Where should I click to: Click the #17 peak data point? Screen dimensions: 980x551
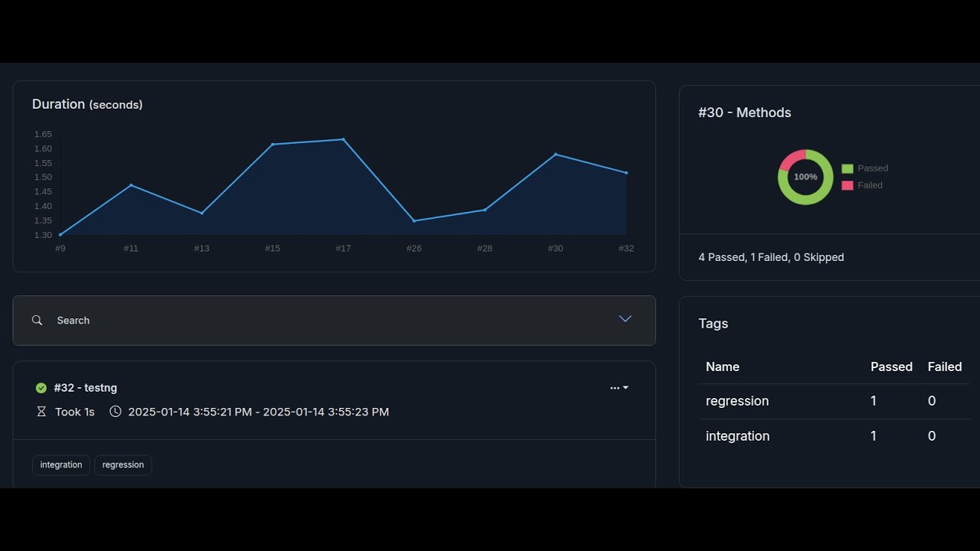click(x=343, y=139)
